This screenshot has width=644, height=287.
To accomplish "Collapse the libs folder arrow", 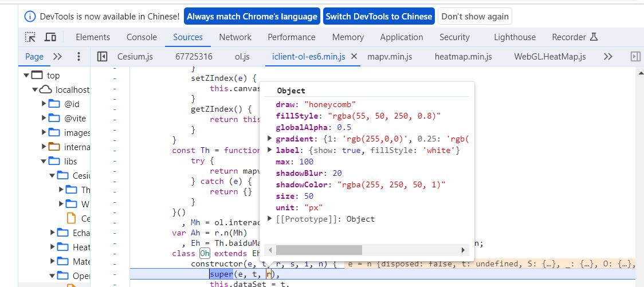I will pyautogui.click(x=44, y=162).
